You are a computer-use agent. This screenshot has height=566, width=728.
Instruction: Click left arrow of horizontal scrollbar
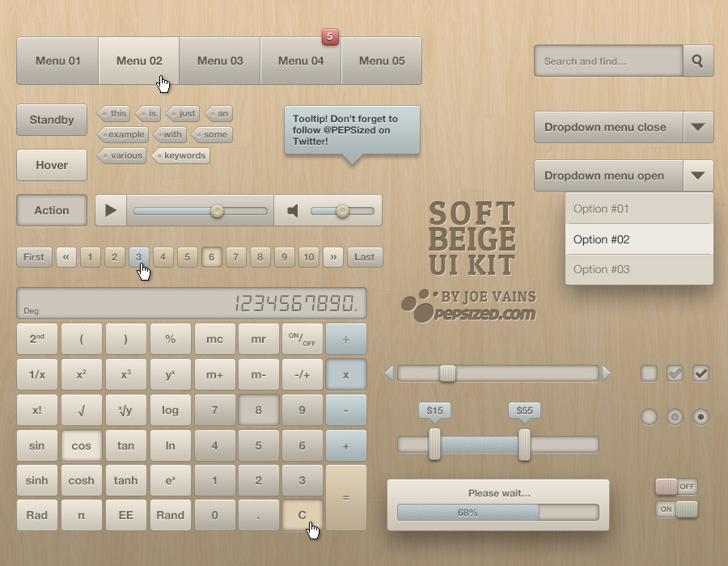click(x=389, y=373)
